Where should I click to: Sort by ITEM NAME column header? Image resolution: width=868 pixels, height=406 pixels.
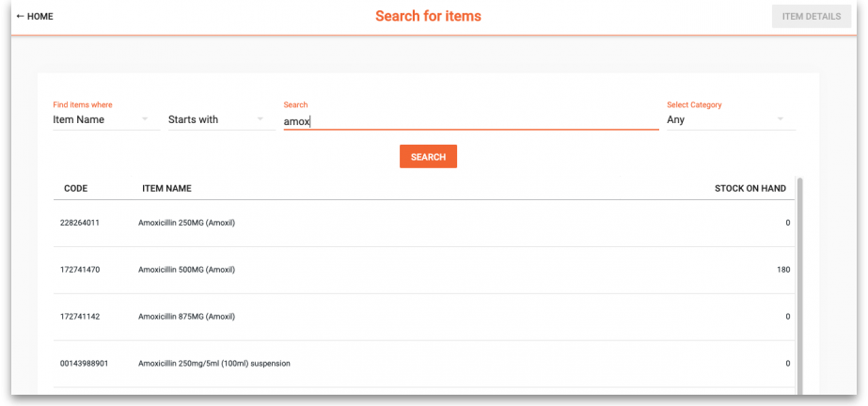pos(166,189)
